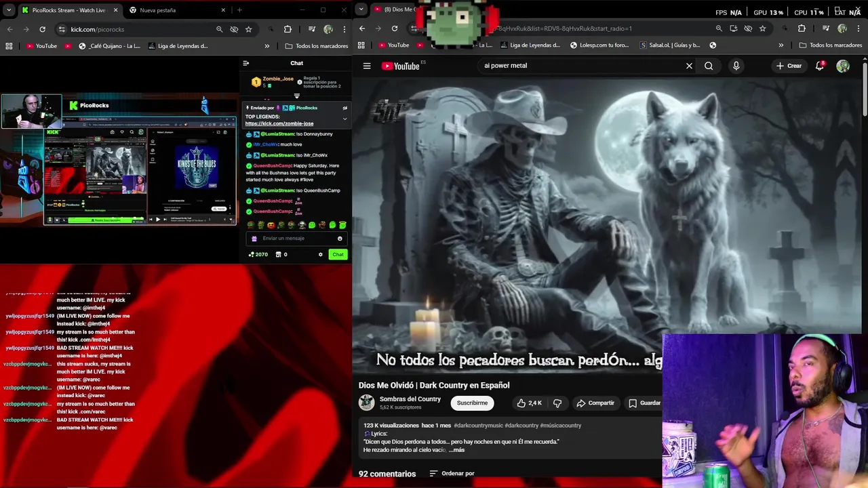
Task: Go back in Kick browser window
Action: pos(9,29)
